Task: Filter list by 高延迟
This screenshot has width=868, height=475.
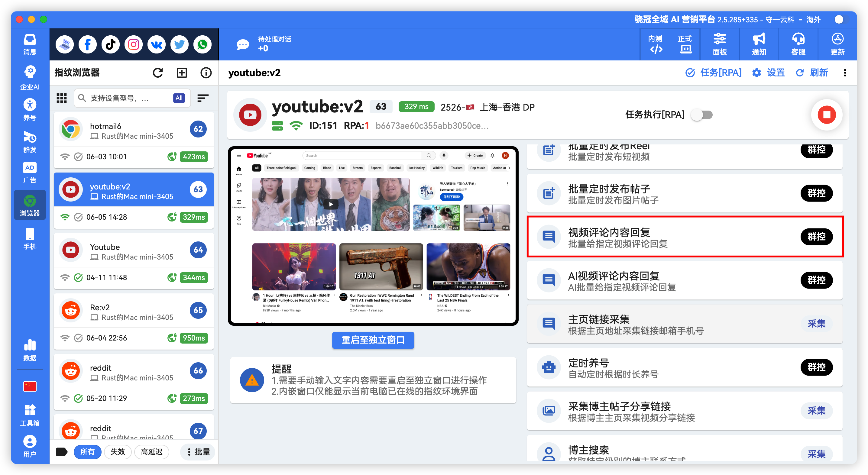Action: 152,452
